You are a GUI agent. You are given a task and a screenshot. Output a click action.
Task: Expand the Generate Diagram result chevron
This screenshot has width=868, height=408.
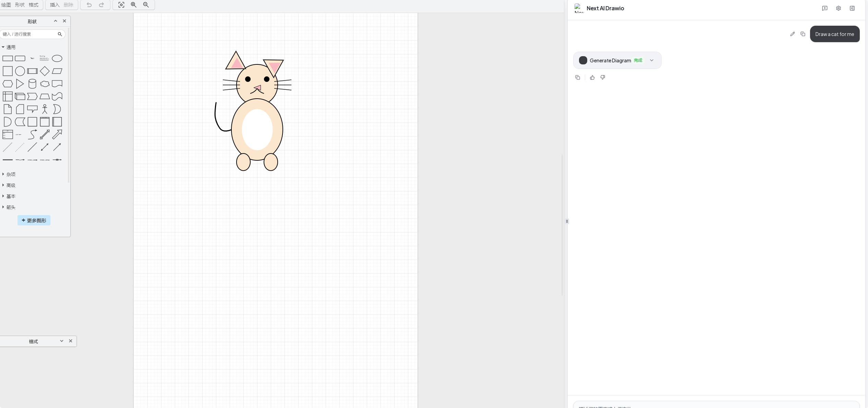tap(651, 60)
